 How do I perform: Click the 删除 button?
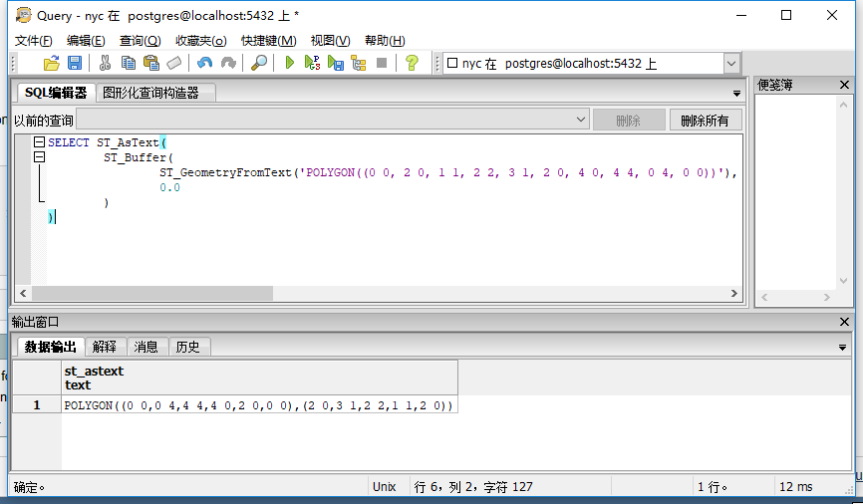click(629, 120)
